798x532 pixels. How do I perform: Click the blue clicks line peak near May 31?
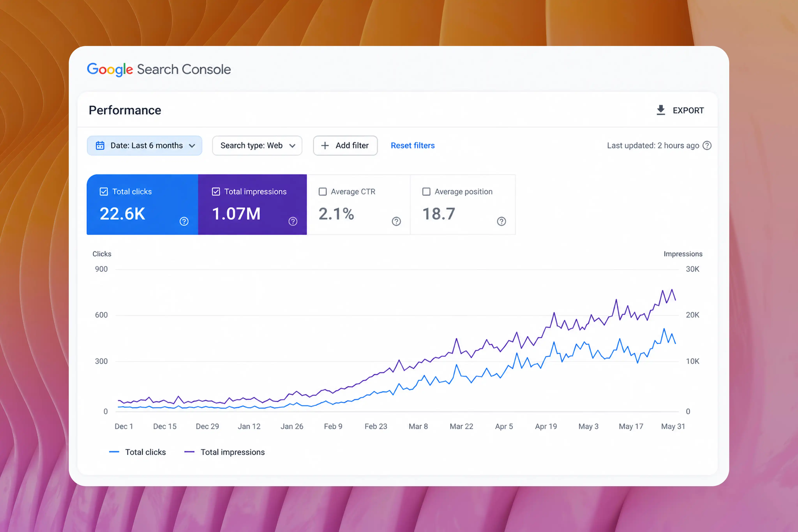coord(664,329)
